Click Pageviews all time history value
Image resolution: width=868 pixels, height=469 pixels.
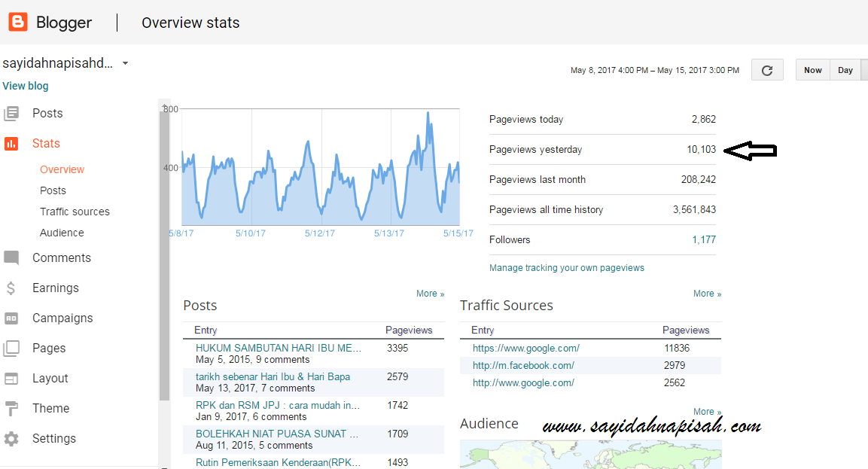[694, 210]
